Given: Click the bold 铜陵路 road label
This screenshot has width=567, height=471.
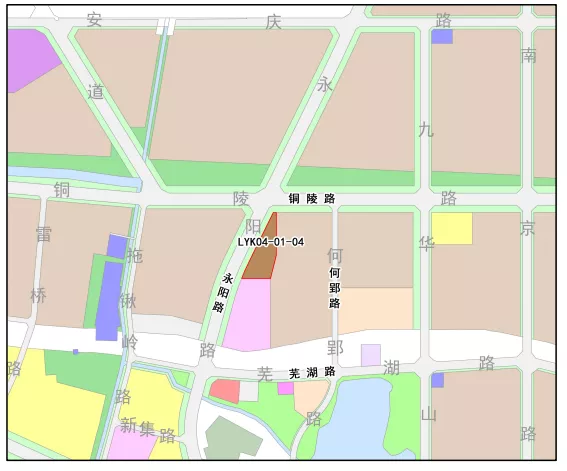Looking at the screenshot, I should (x=312, y=198).
